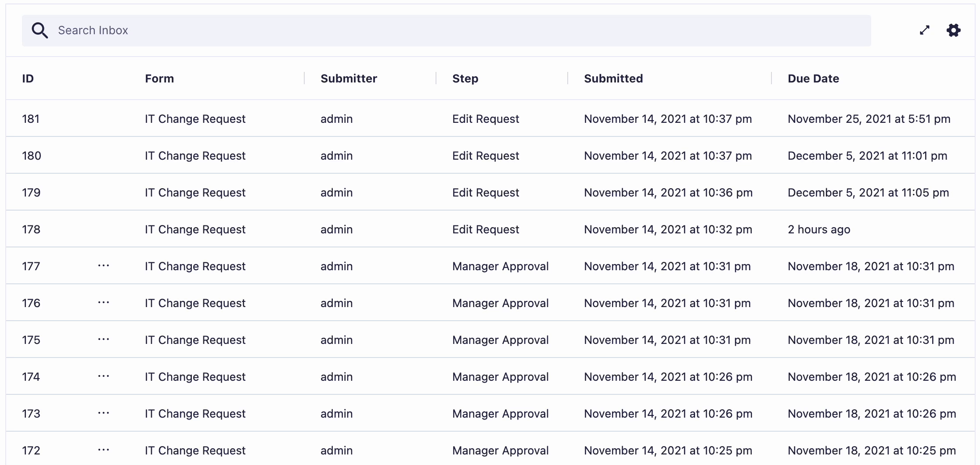
Task: Open inbox settings gear icon
Action: [x=953, y=30]
